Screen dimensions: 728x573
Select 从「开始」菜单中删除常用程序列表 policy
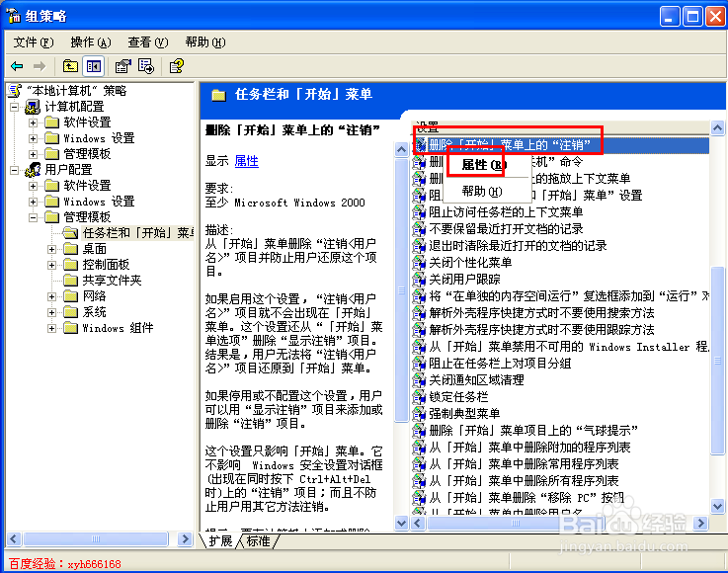[x=524, y=464]
